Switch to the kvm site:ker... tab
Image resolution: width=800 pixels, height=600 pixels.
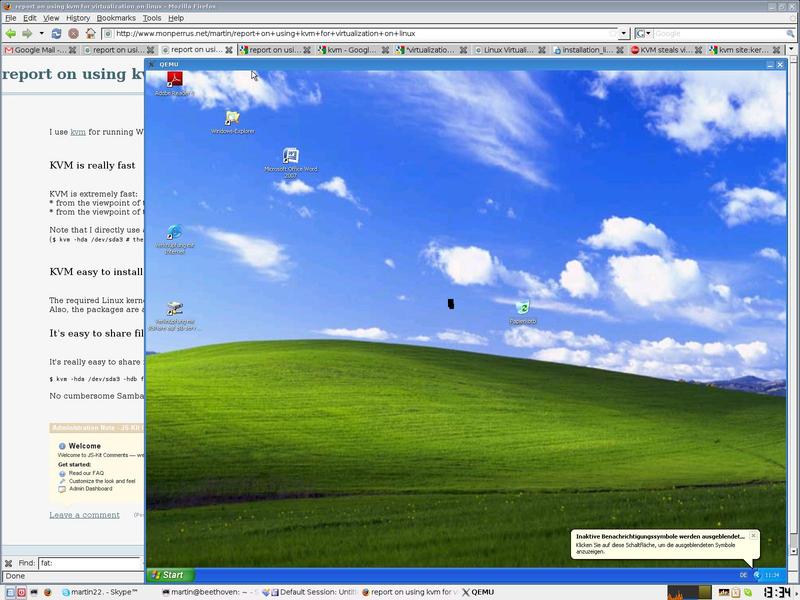click(744, 50)
